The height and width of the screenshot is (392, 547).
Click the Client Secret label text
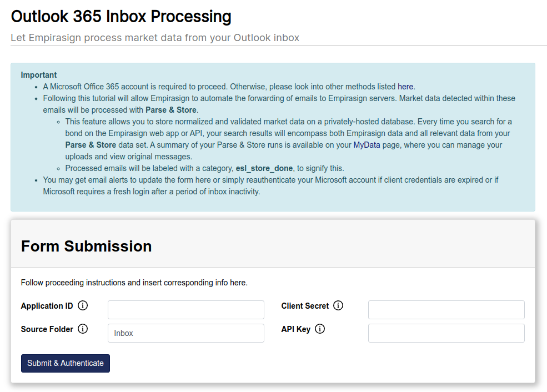305,306
